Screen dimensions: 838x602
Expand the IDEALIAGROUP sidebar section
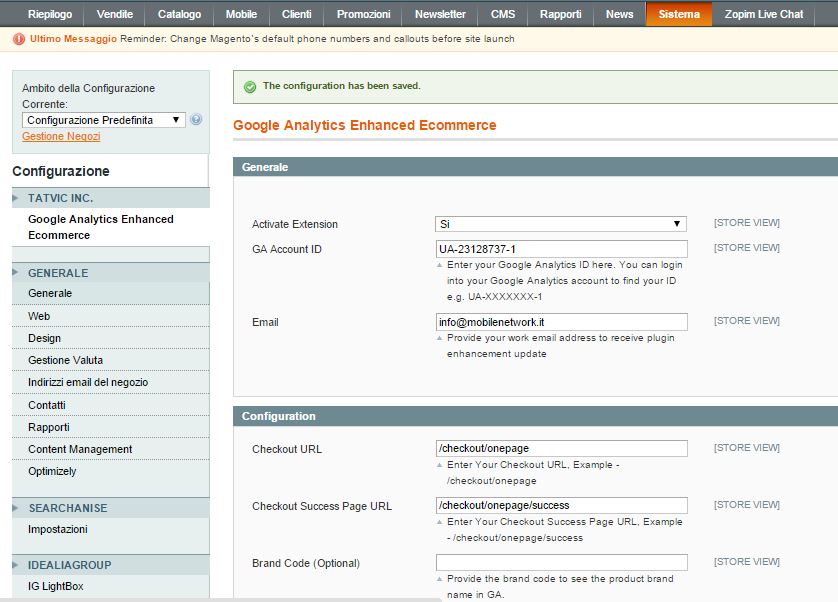(69, 565)
